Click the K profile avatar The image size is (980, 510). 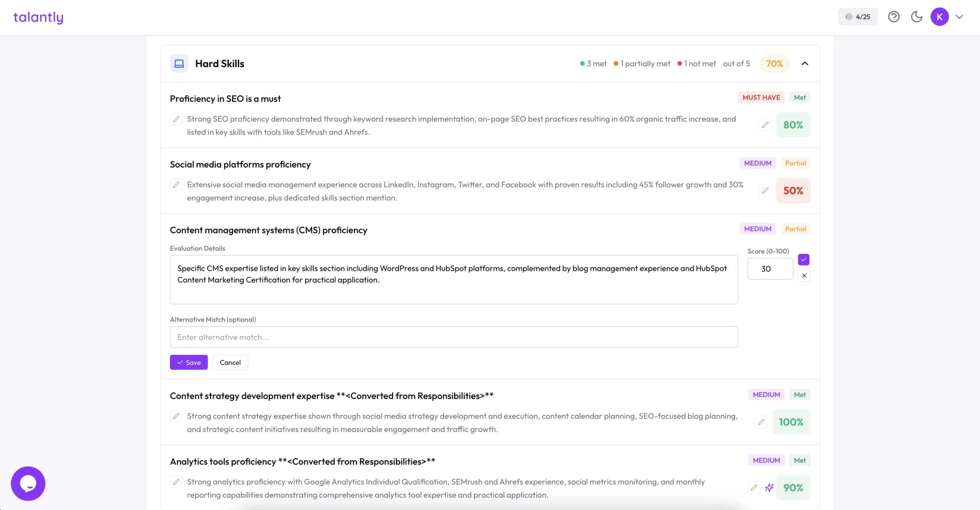click(x=939, y=17)
